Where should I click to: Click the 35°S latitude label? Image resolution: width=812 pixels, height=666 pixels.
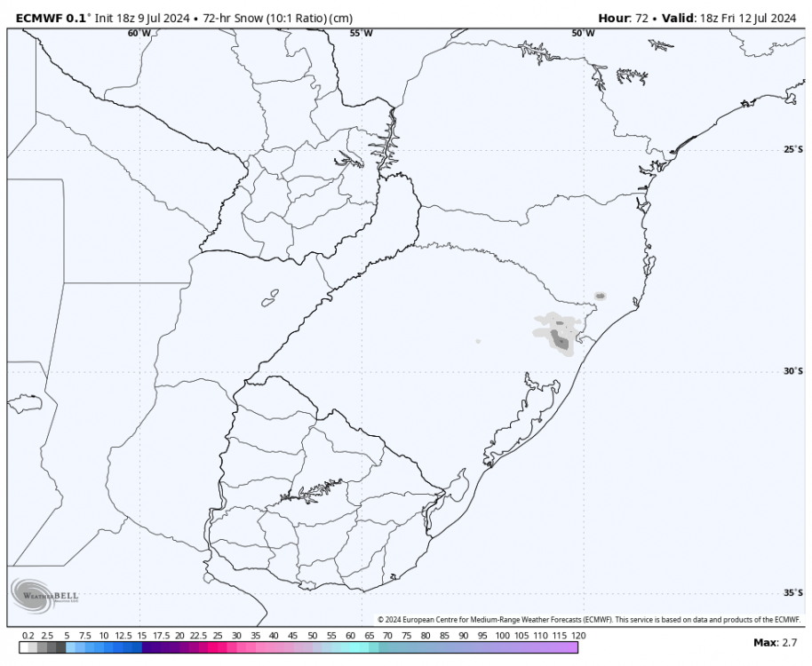[792, 593]
